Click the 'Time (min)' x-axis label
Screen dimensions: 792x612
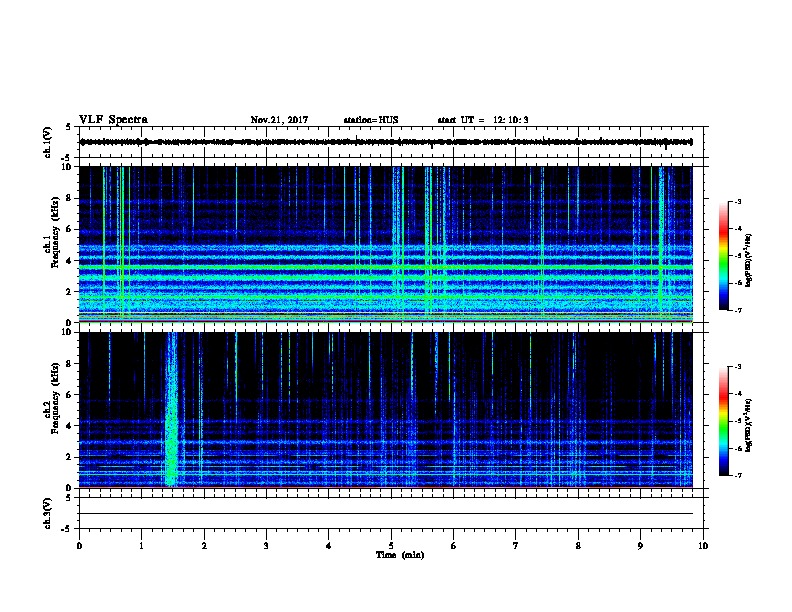[x=400, y=555]
